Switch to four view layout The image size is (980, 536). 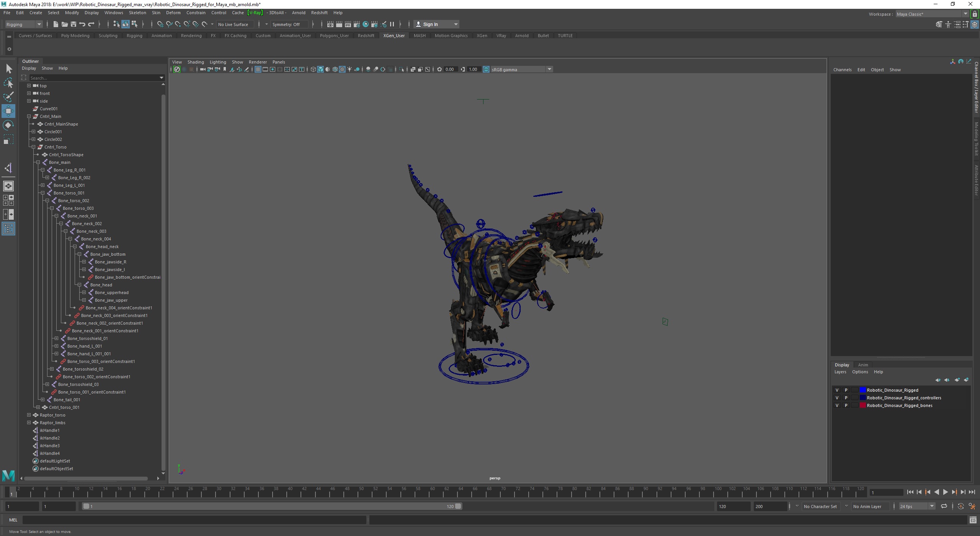tap(8, 200)
